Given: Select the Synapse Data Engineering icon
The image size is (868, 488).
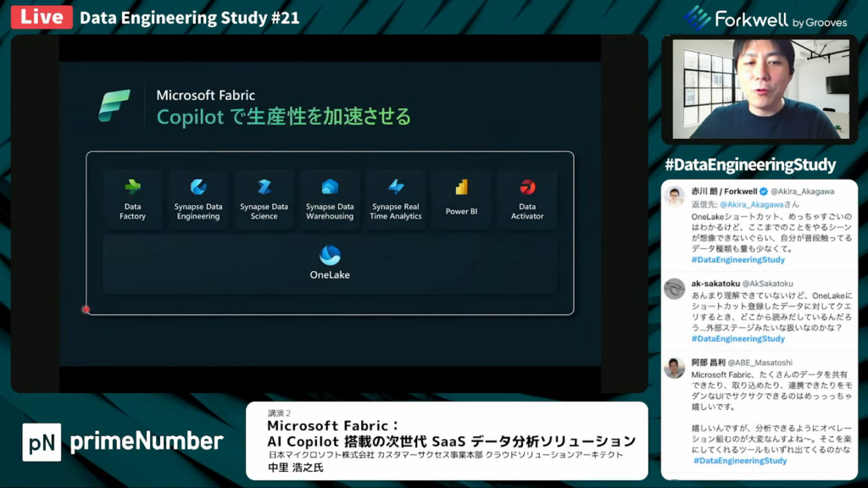Looking at the screenshot, I should point(198,187).
